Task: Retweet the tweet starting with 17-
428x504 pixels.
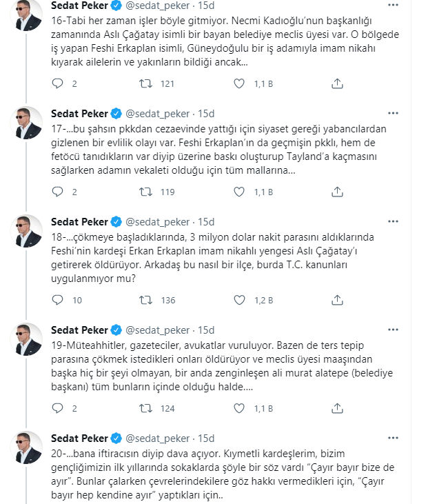Action: click(145, 192)
